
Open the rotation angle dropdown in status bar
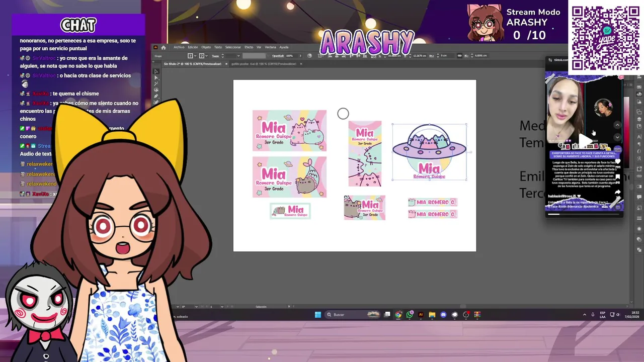click(196, 307)
